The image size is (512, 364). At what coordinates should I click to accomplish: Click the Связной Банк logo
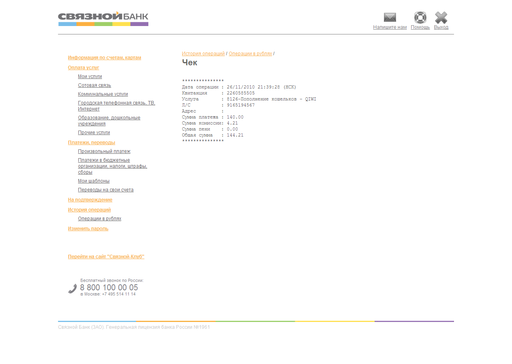(103, 19)
